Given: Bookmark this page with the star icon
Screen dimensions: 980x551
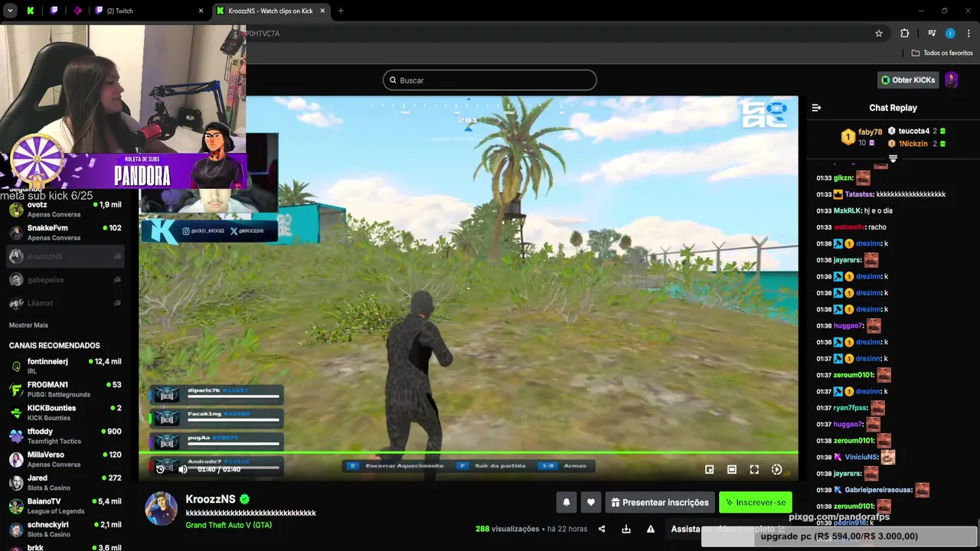Looking at the screenshot, I should 879,34.
